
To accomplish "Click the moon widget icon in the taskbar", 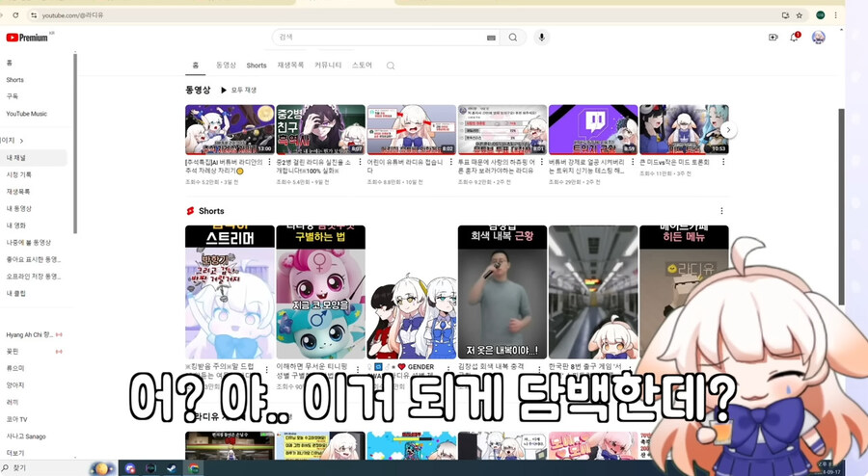I will (x=102, y=468).
